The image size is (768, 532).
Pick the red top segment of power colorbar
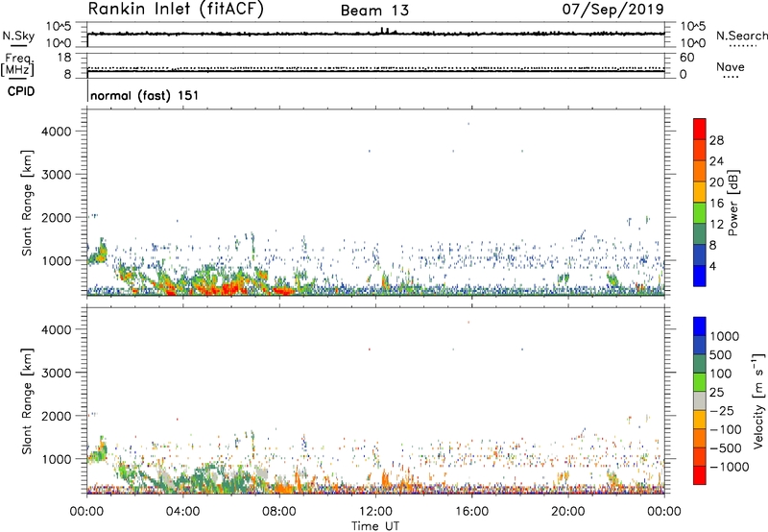pyautogui.click(x=700, y=130)
